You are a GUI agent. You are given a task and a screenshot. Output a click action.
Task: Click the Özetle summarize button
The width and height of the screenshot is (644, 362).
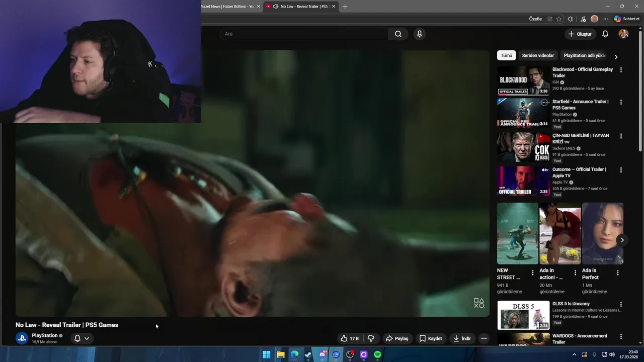[535, 19]
